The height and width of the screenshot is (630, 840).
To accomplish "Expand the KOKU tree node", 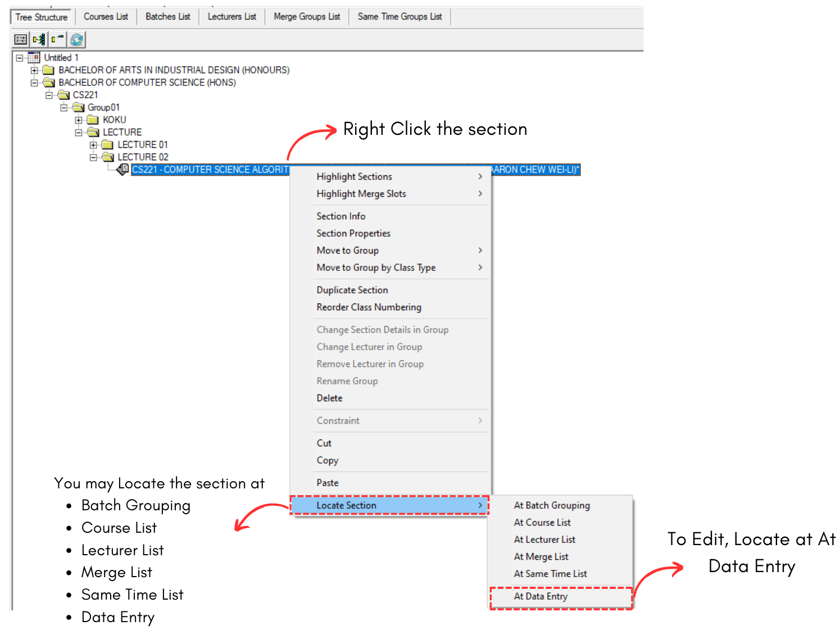I will tap(79, 120).
